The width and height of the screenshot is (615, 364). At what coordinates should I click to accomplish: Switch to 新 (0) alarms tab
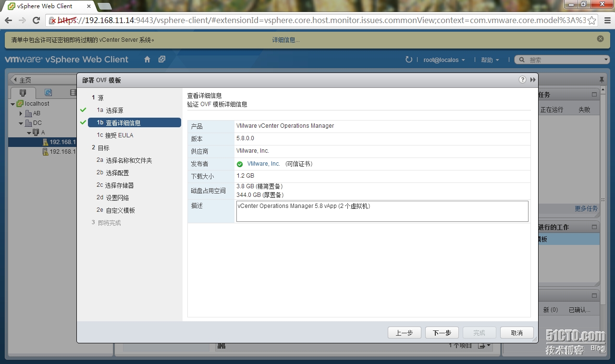(551, 310)
